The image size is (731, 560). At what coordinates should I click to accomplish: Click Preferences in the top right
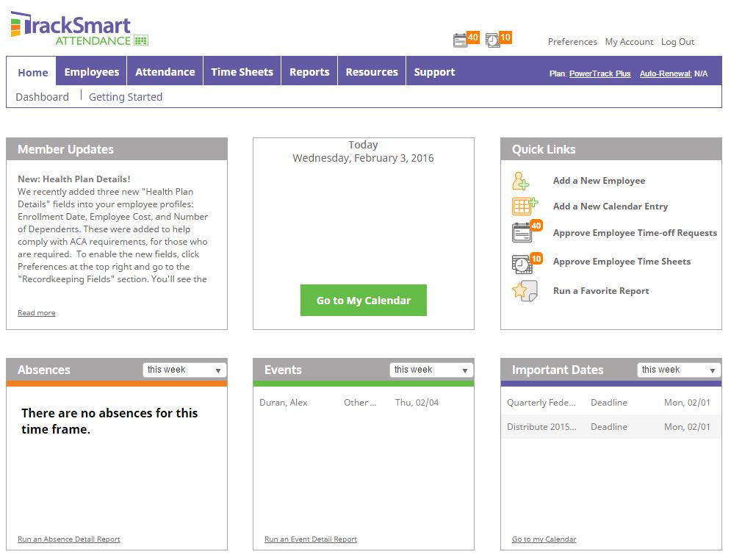572,42
